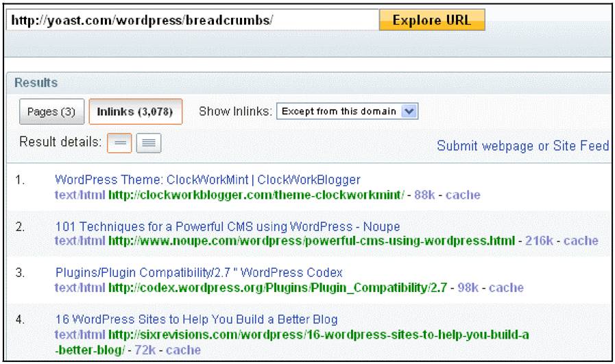Switch to the Pages (3) tab
615x364 pixels.
click(x=51, y=112)
